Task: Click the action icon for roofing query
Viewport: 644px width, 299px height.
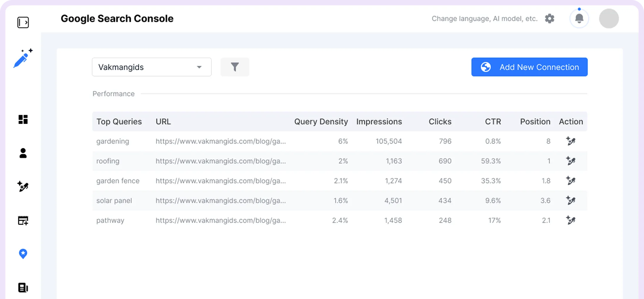Action: point(570,161)
